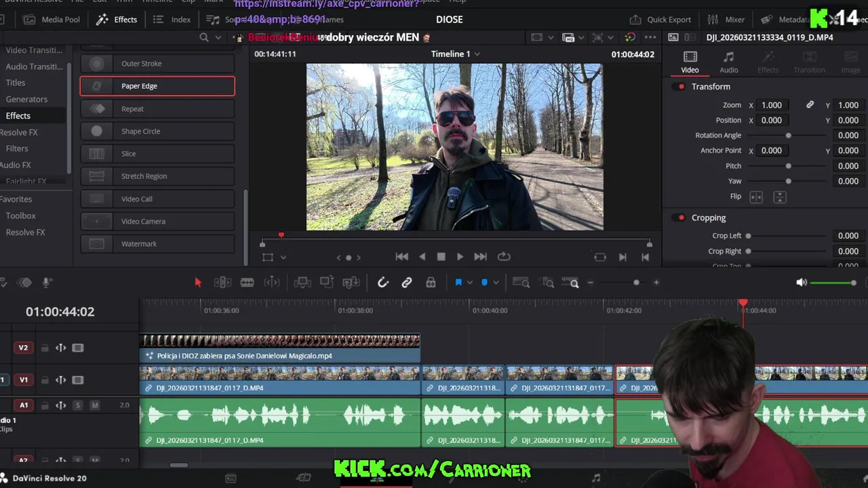Open marker color dropdown arrow

(496, 283)
